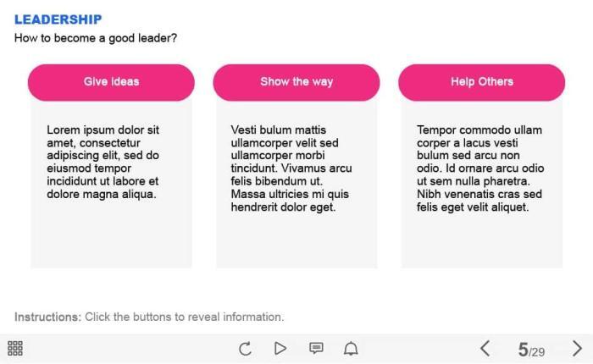Open the captions speech bubble icon
The image size is (593, 364).
coord(316,348)
